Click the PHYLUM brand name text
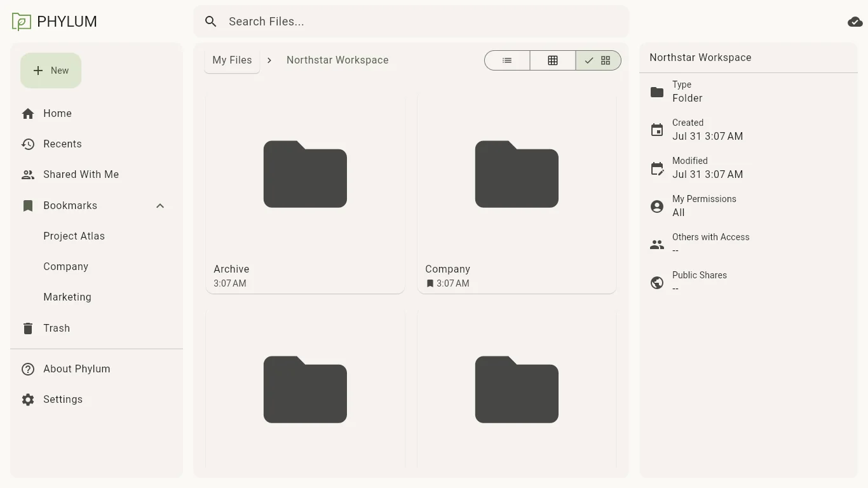This screenshot has width=868, height=488. click(x=67, y=22)
